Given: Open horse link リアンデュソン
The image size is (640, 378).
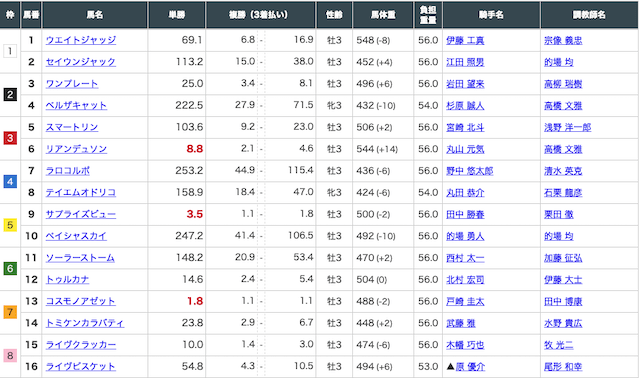Looking at the screenshot, I should [x=76, y=149].
